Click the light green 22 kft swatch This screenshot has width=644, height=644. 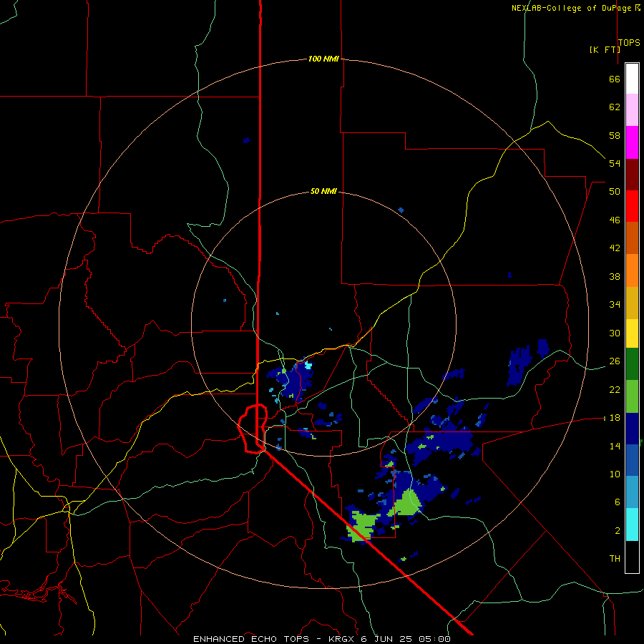(632, 396)
